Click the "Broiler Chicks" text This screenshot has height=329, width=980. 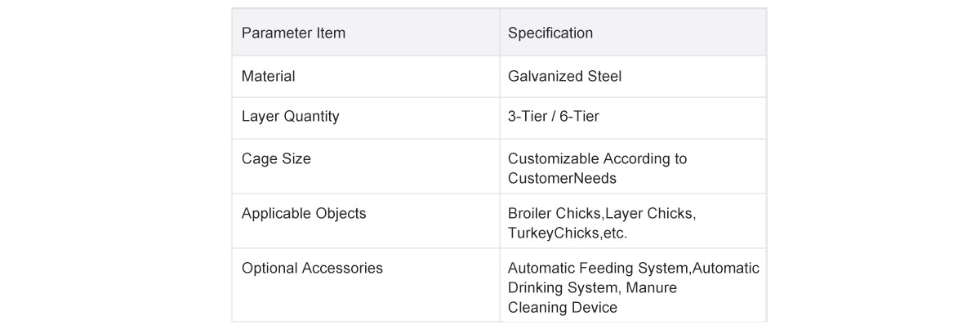tap(555, 214)
